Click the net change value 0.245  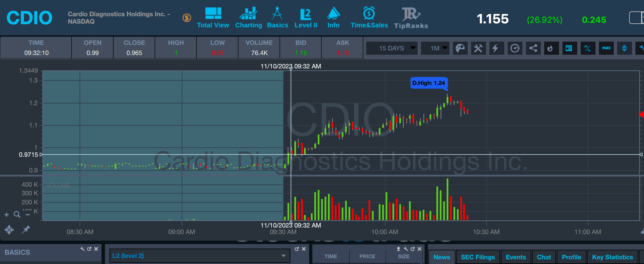tap(594, 20)
